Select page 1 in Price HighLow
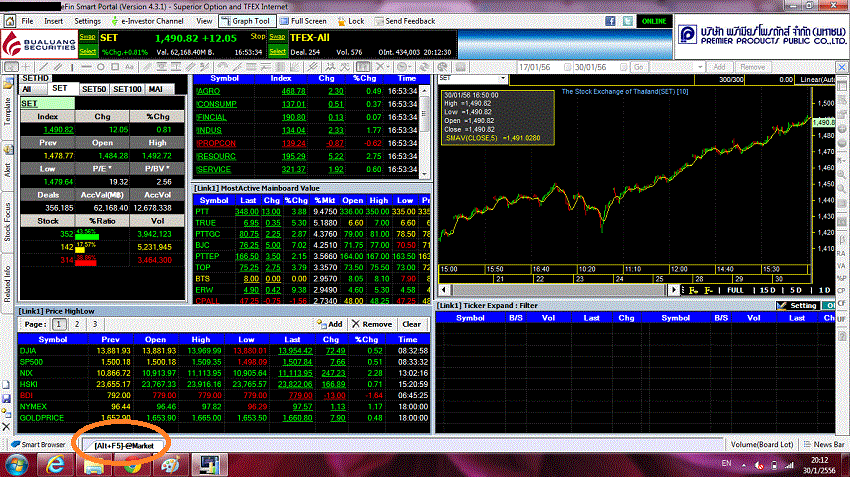The height and width of the screenshot is (477, 850). [x=59, y=324]
